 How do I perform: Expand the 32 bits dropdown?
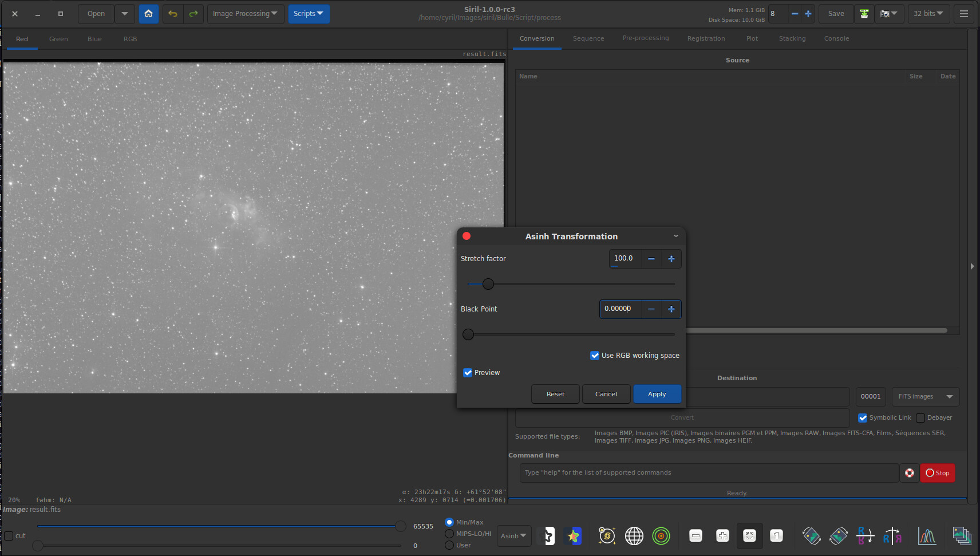(928, 14)
